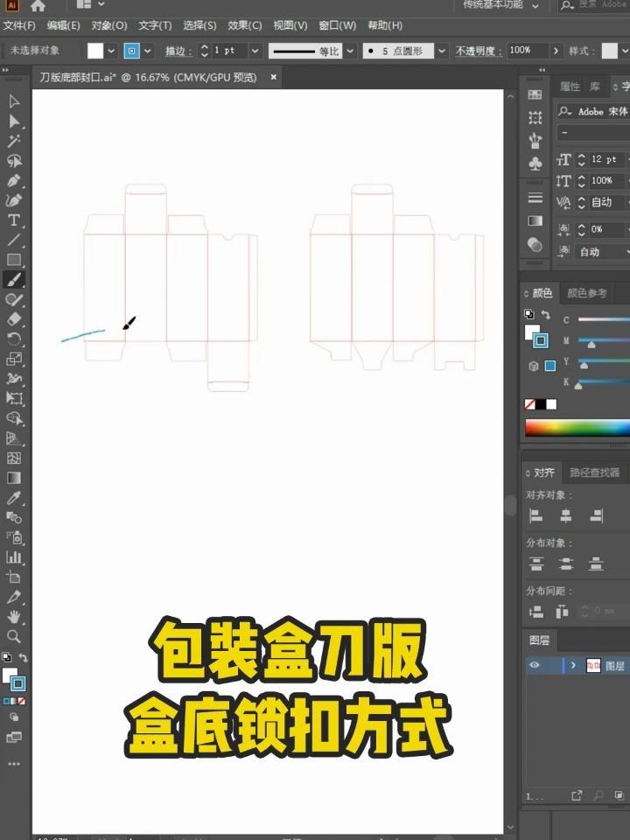The image size is (630, 840).
Task: Select the Free Transform tool
Action: click(x=14, y=399)
